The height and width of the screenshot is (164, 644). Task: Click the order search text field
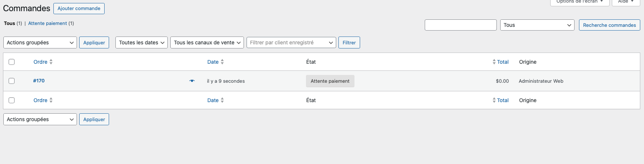coord(461,25)
